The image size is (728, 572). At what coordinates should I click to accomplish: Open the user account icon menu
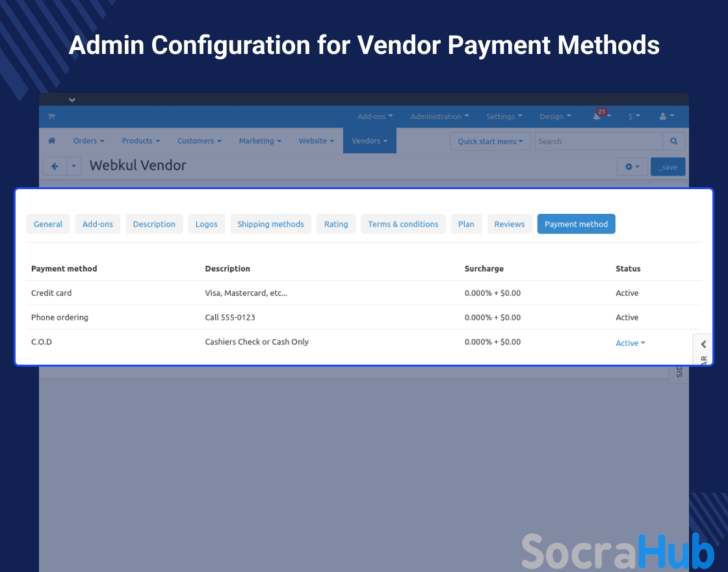(666, 116)
